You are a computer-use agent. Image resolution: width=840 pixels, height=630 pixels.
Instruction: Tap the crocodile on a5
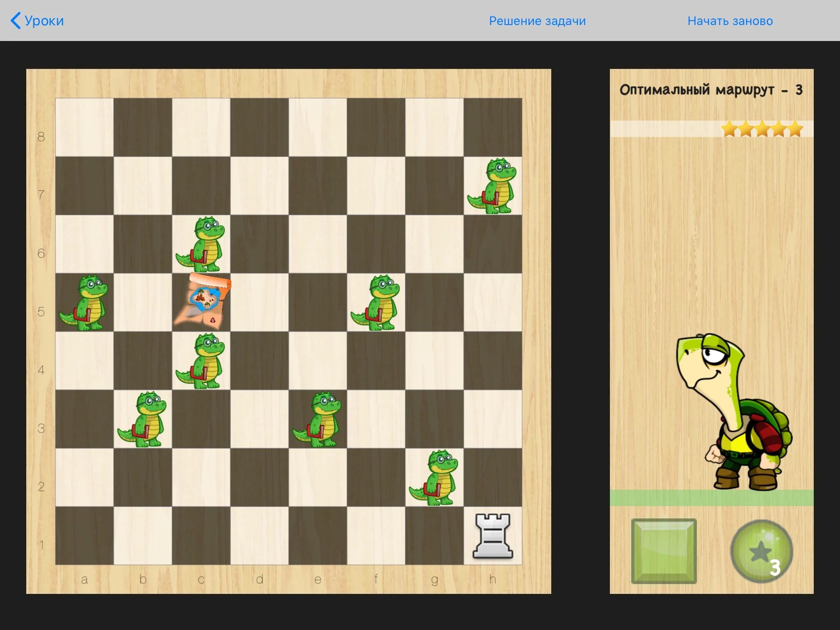tap(84, 303)
